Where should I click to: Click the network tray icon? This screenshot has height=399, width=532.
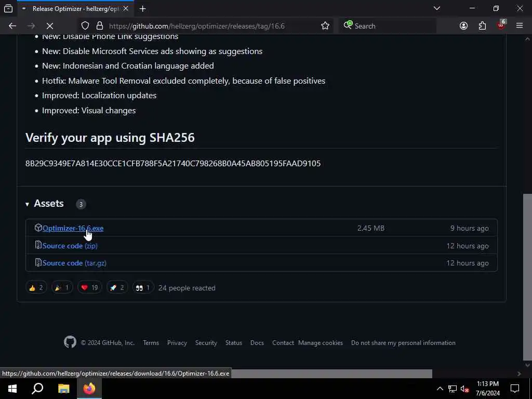point(453,389)
